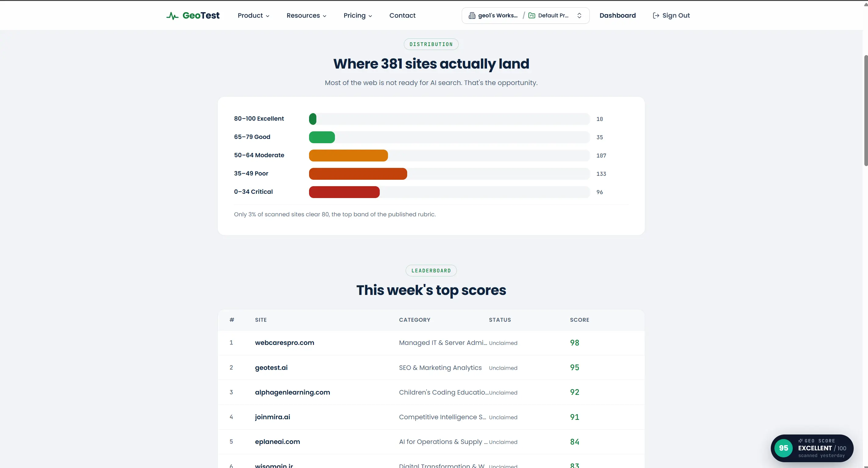The image size is (868, 468).
Task: Open the Product menu
Action: coord(253,16)
